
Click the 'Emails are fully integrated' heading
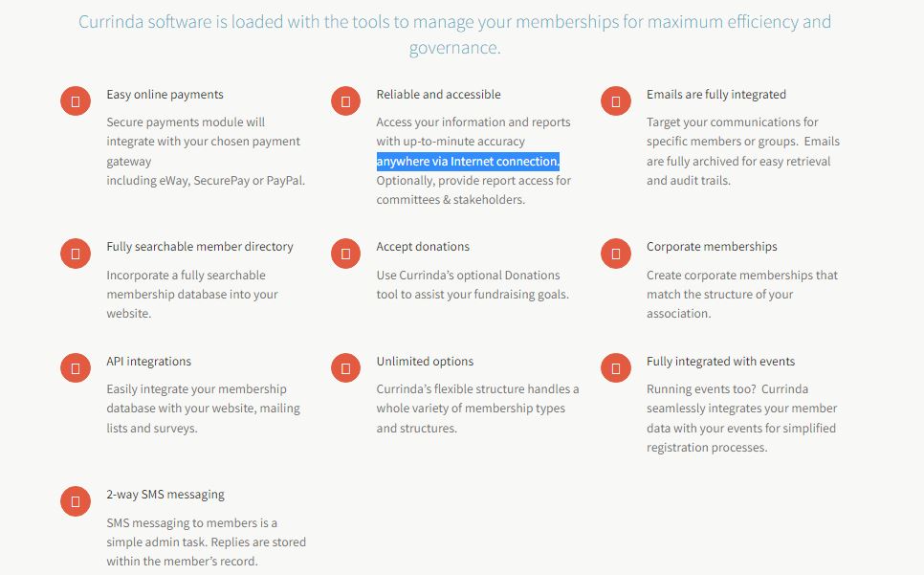pos(715,95)
